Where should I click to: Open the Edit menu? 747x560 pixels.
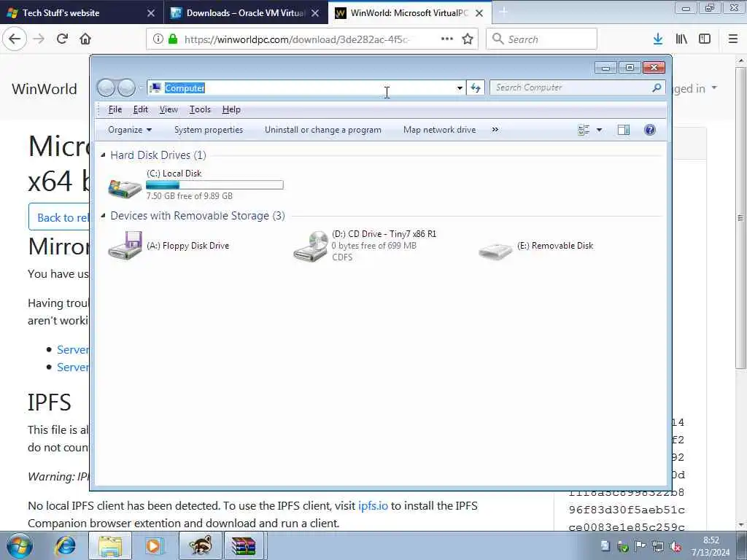141,109
